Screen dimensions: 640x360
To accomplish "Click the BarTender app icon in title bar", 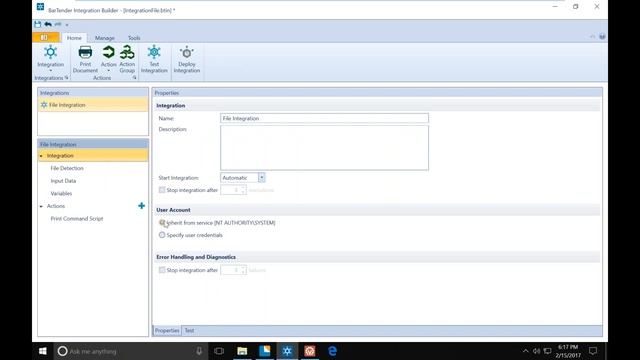I will (40, 7).
